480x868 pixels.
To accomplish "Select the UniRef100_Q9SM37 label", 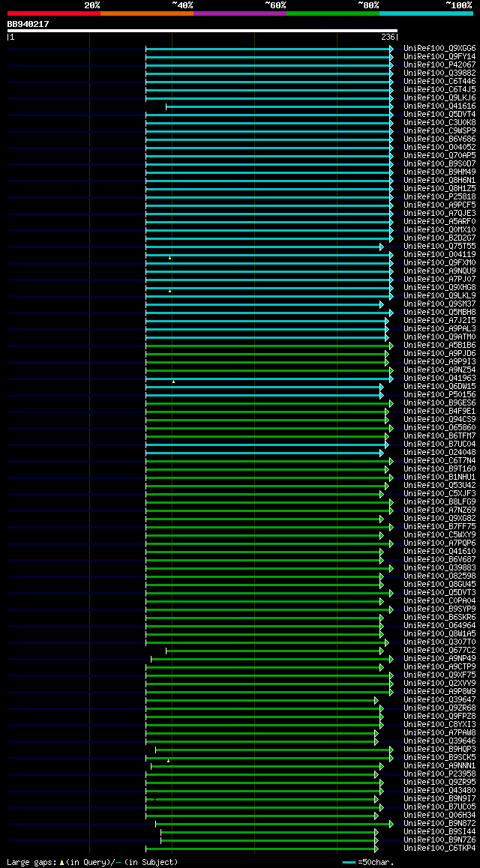I will (439, 304).
